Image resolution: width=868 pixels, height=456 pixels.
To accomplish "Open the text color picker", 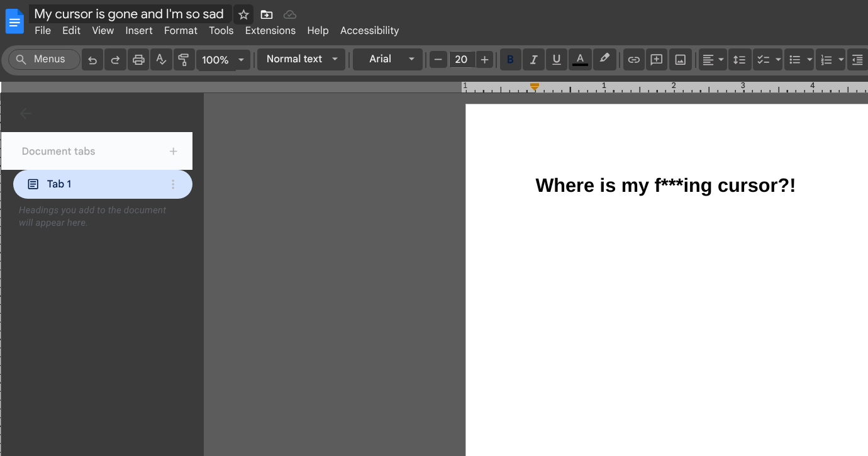I will (x=580, y=59).
